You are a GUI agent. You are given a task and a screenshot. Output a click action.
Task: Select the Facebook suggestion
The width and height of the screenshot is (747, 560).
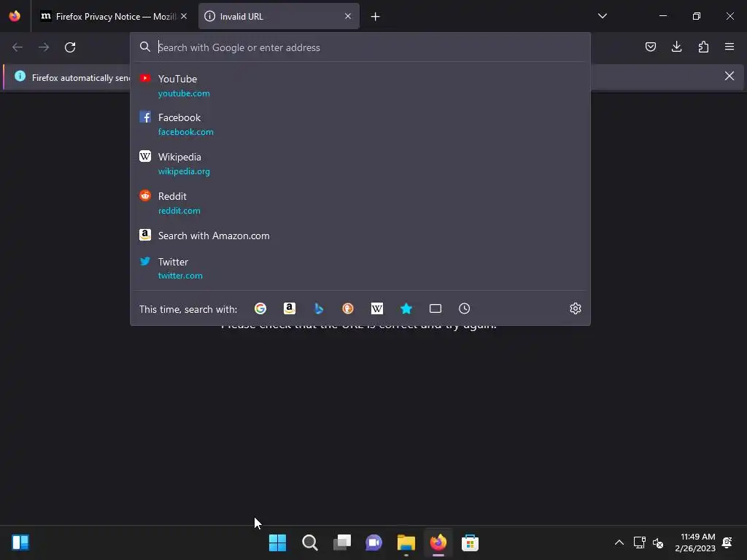point(360,124)
